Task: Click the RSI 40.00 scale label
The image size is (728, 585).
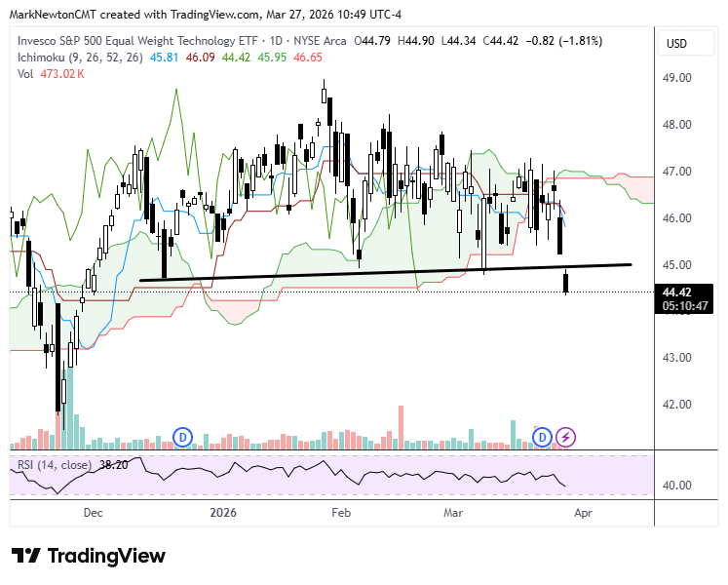Action: 676,486
